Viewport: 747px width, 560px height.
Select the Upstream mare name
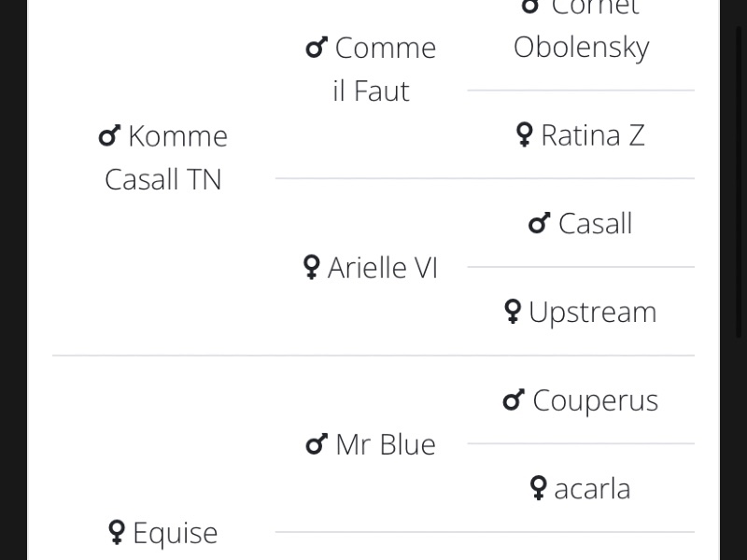pos(593,313)
